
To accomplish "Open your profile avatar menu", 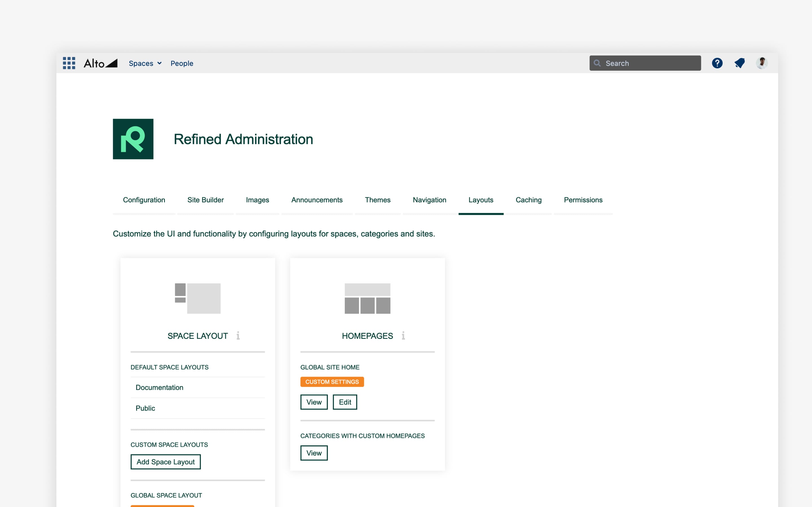I will click(762, 63).
